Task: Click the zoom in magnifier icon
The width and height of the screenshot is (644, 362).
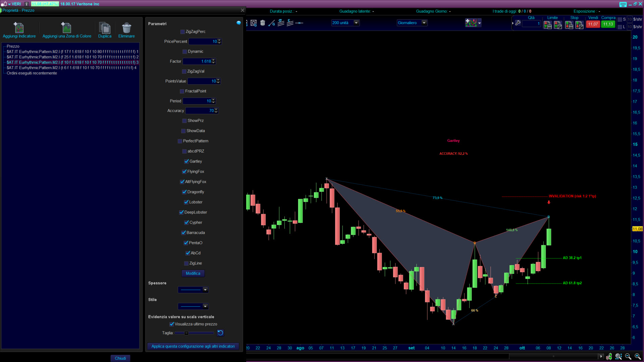Action: pos(638,356)
